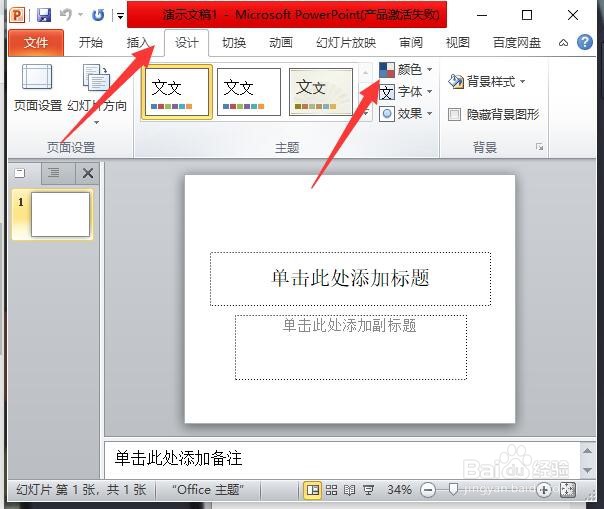
Task: Switch to the 插入 tab
Action: click(x=138, y=42)
